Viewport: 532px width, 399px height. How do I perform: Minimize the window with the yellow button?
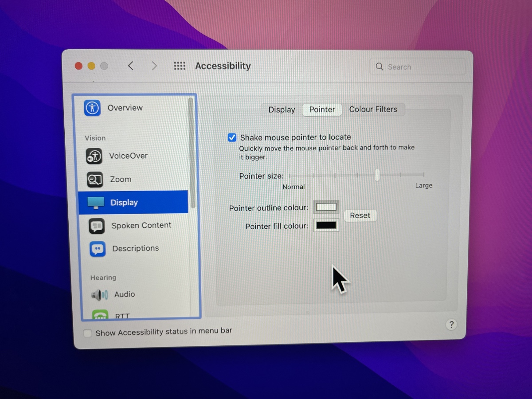[x=91, y=66]
